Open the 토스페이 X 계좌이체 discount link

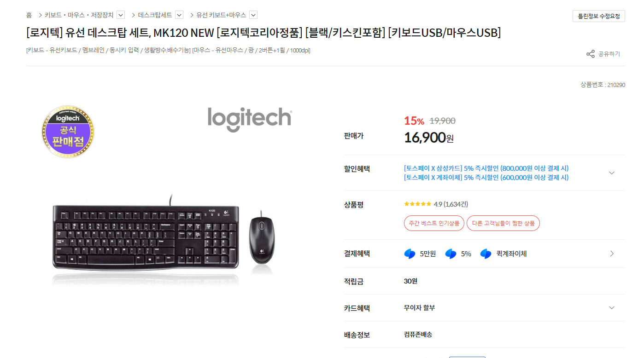486,178
